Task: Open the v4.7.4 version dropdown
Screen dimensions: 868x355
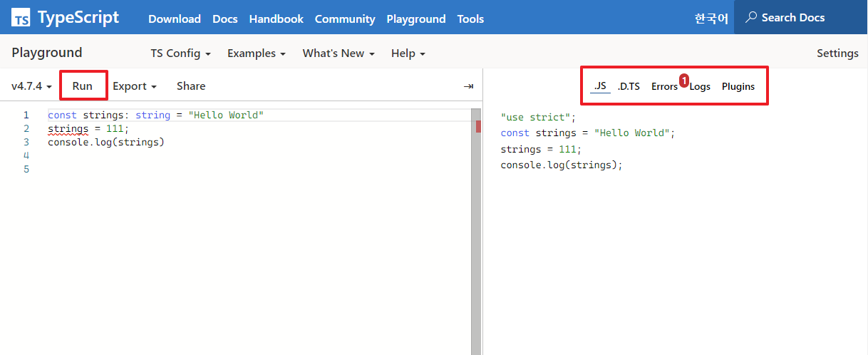Action: 31,86
